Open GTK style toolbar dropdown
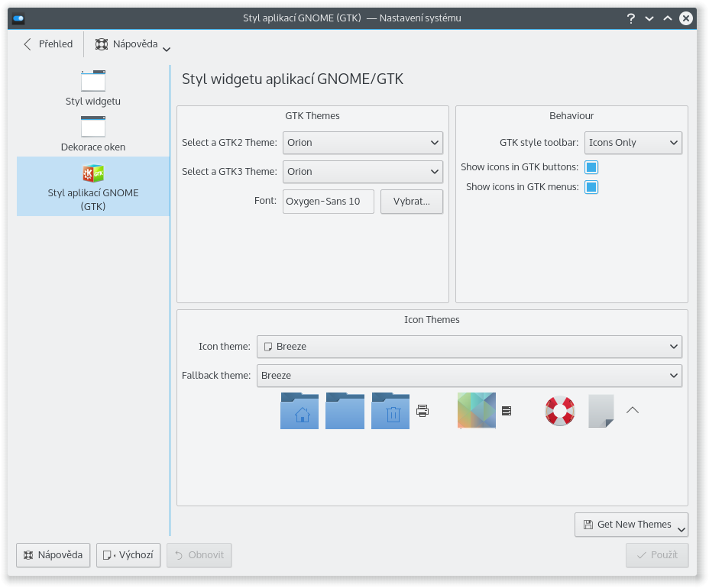This screenshot has width=709, height=588. (x=633, y=143)
